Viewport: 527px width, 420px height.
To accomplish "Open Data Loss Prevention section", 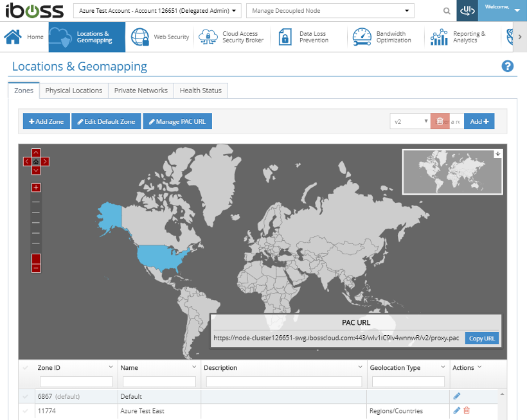I will 304,37.
